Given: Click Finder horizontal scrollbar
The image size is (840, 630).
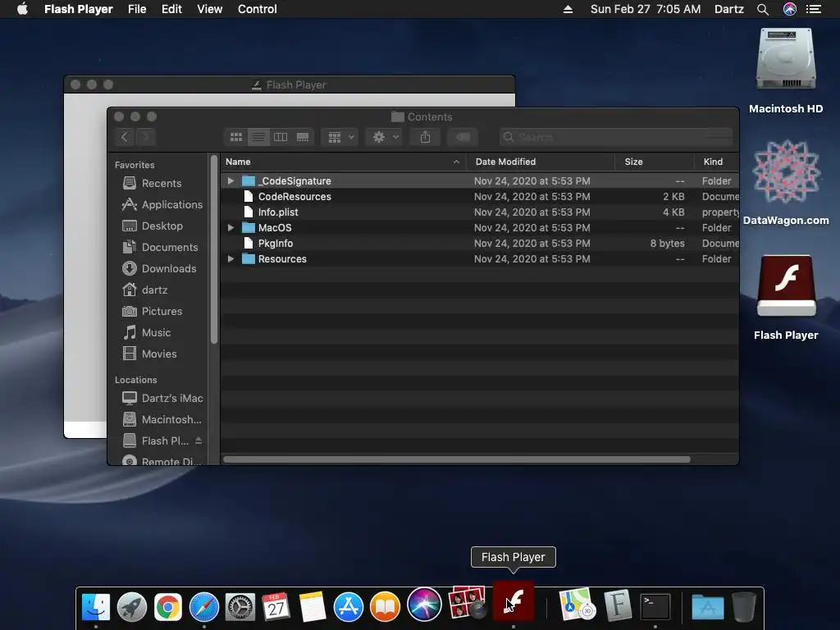Looking at the screenshot, I should pyautogui.click(x=456, y=459).
